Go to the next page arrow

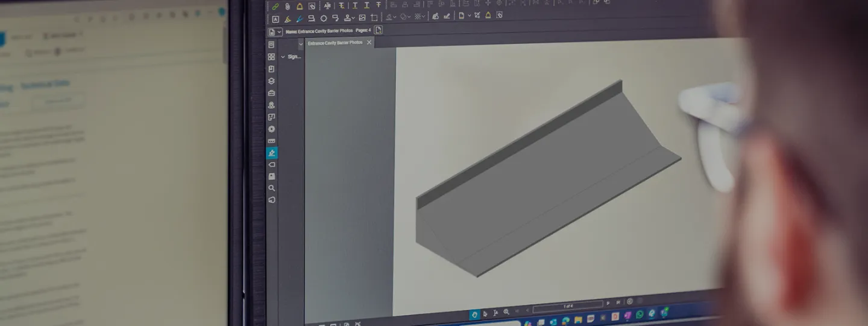click(608, 303)
